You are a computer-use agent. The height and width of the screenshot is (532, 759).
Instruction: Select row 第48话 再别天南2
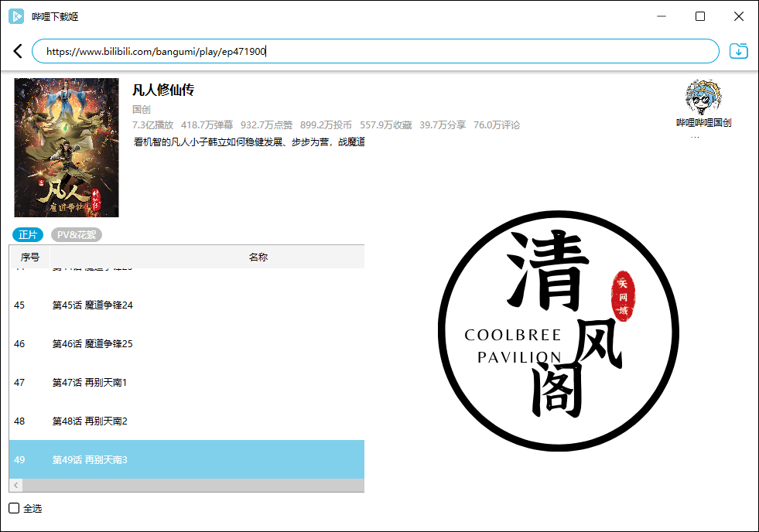point(186,421)
